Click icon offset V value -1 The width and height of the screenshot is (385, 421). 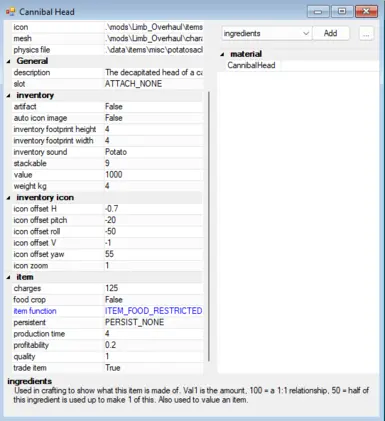pyautogui.click(x=153, y=243)
